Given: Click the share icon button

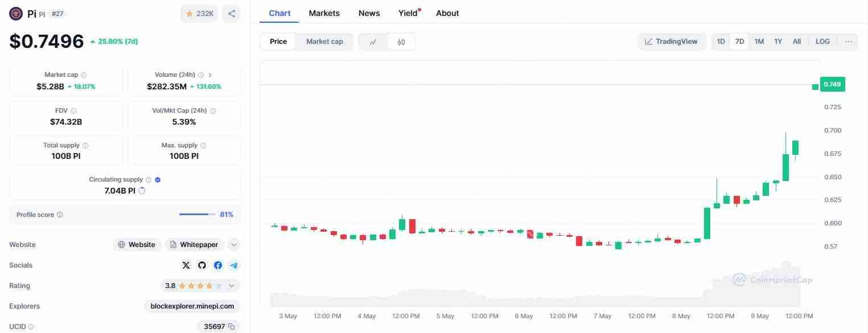Looking at the screenshot, I should pos(231,14).
